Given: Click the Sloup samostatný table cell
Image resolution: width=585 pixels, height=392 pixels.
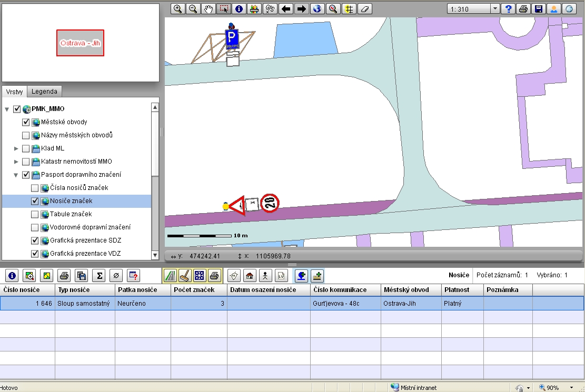Looking at the screenshot, I should [85, 303].
